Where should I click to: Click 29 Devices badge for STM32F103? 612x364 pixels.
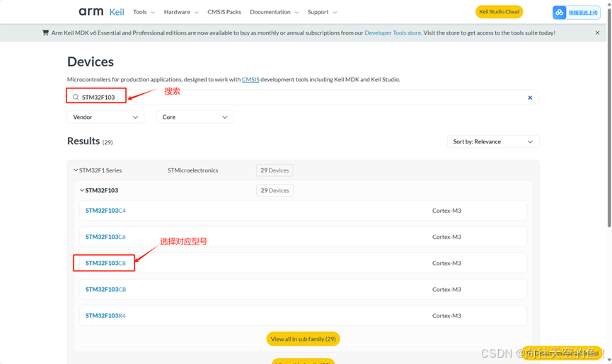point(275,191)
